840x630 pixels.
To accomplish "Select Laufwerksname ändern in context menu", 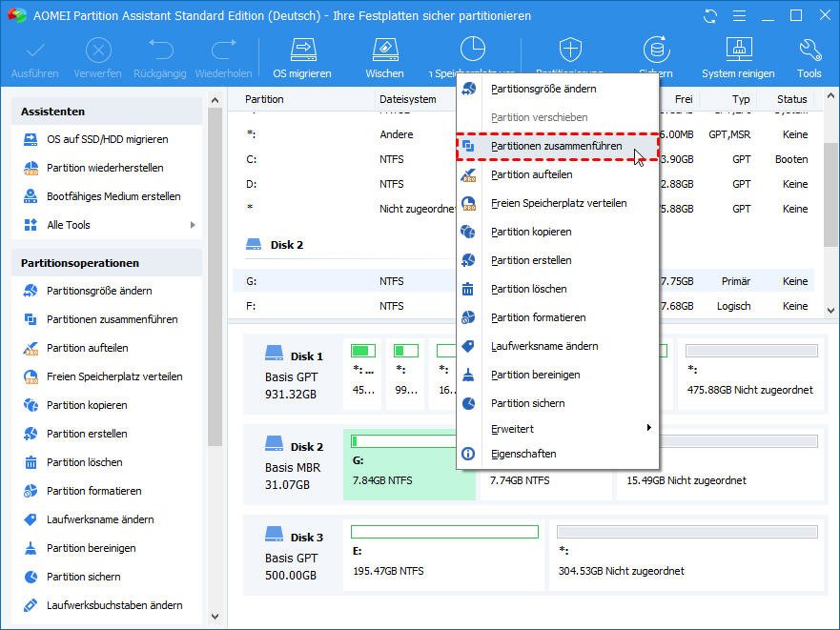I will tap(557, 346).
